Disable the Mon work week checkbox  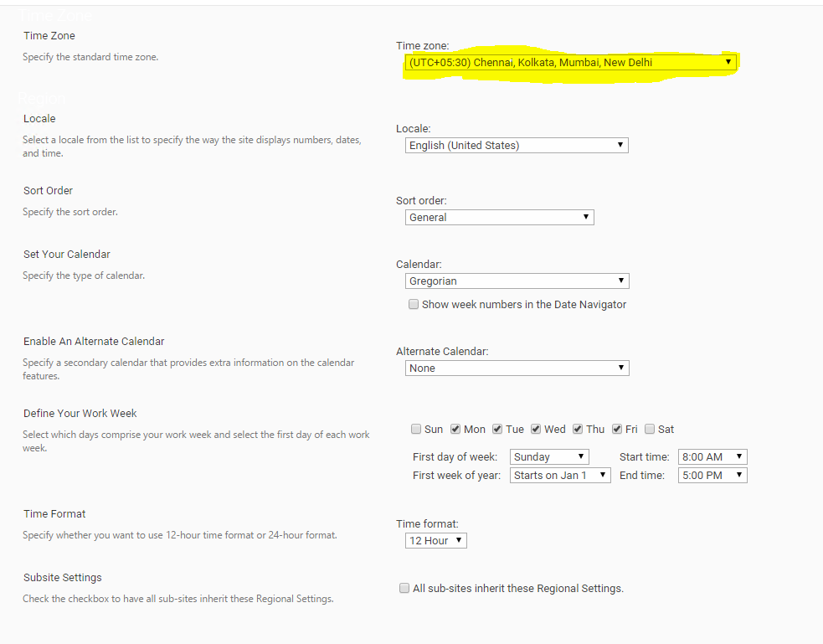(x=456, y=429)
